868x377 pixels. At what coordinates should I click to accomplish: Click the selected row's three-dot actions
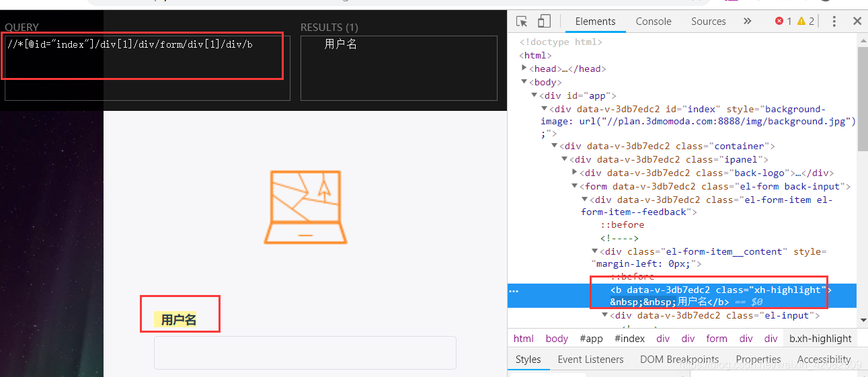point(514,291)
